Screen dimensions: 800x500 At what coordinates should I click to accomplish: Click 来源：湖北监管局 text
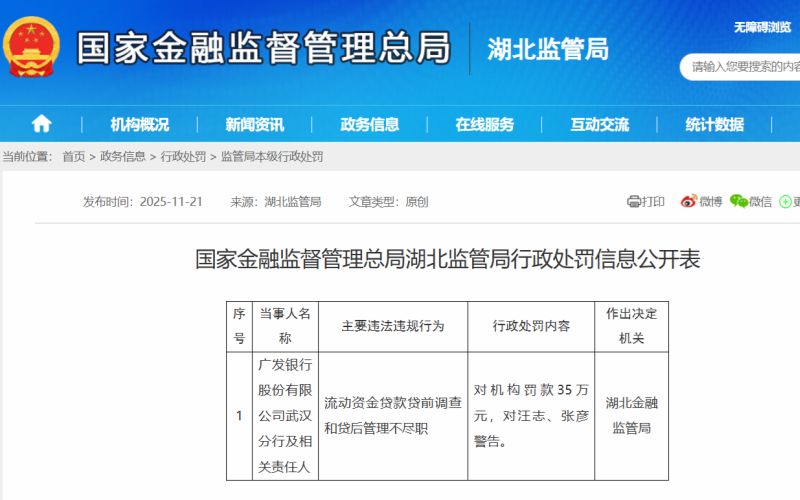[276, 202]
